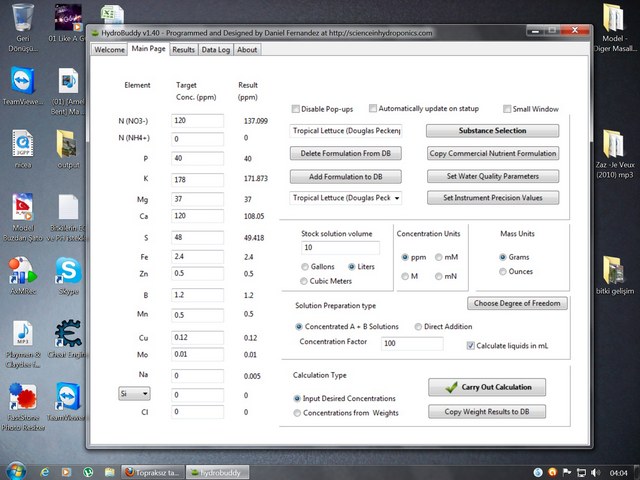Click the network tray icon
This screenshot has width=640, height=480.
pos(581,473)
